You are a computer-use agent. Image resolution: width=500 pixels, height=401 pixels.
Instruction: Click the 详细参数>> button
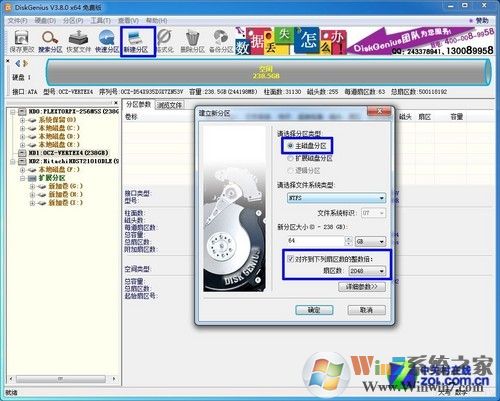pos(362,287)
